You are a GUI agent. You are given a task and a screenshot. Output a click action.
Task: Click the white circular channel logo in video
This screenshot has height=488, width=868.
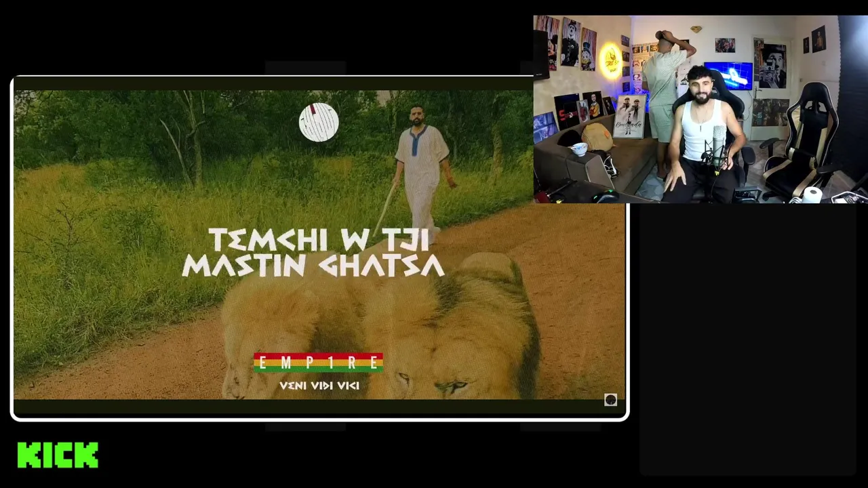pyautogui.click(x=319, y=122)
